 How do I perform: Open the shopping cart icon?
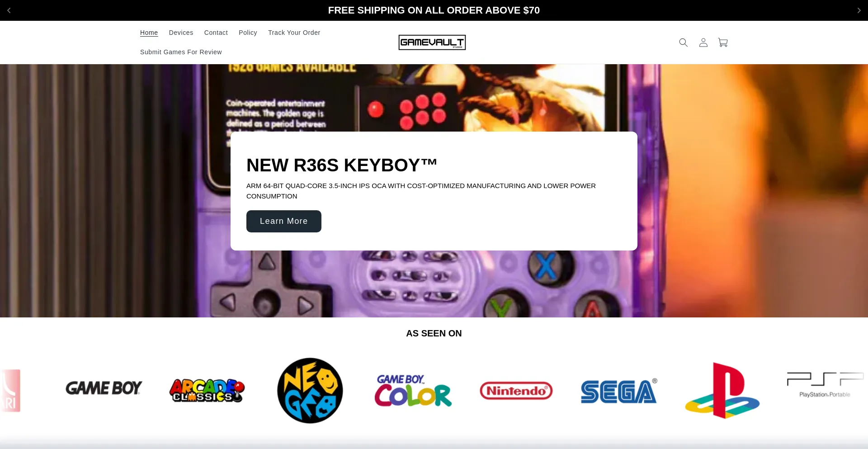pyautogui.click(x=723, y=43)
